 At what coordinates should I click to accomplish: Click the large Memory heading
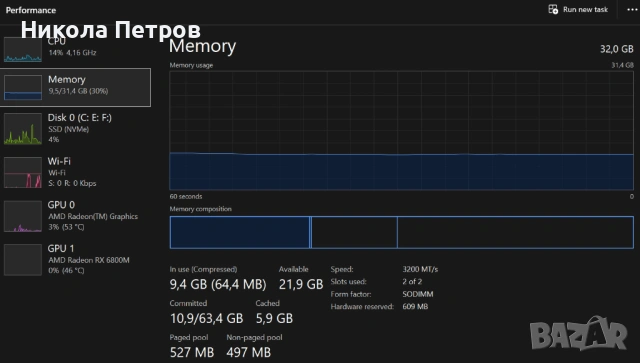click(202, 46)
